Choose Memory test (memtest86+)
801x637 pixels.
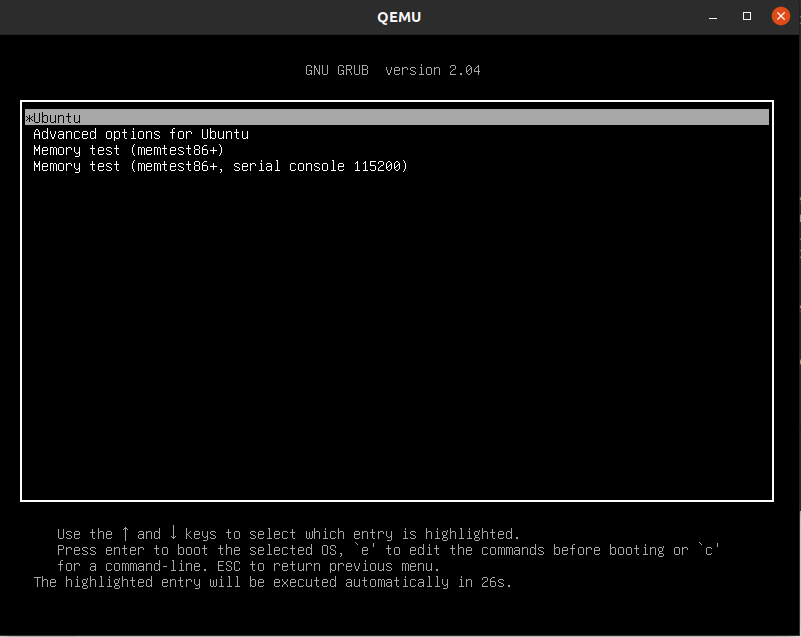coord(126,149)
